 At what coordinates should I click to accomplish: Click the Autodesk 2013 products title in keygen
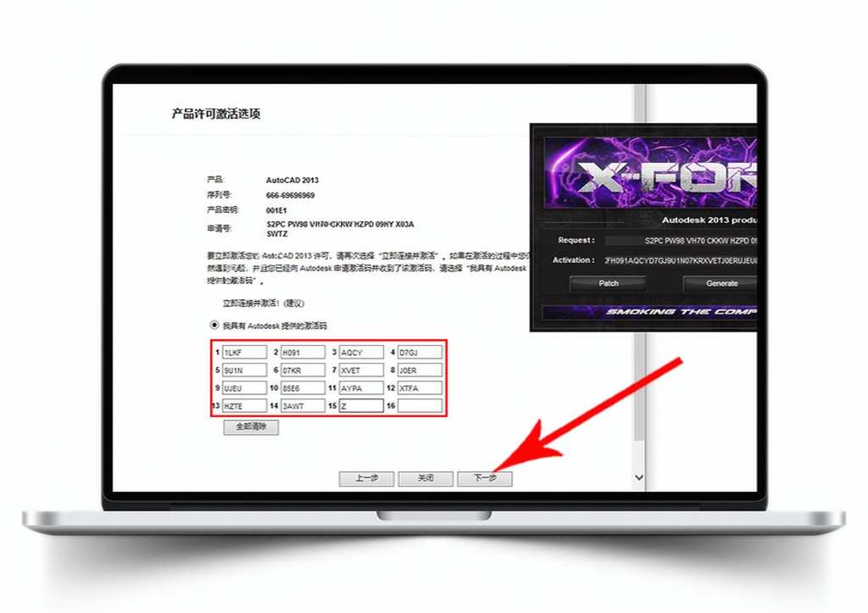tap(709, 220)
